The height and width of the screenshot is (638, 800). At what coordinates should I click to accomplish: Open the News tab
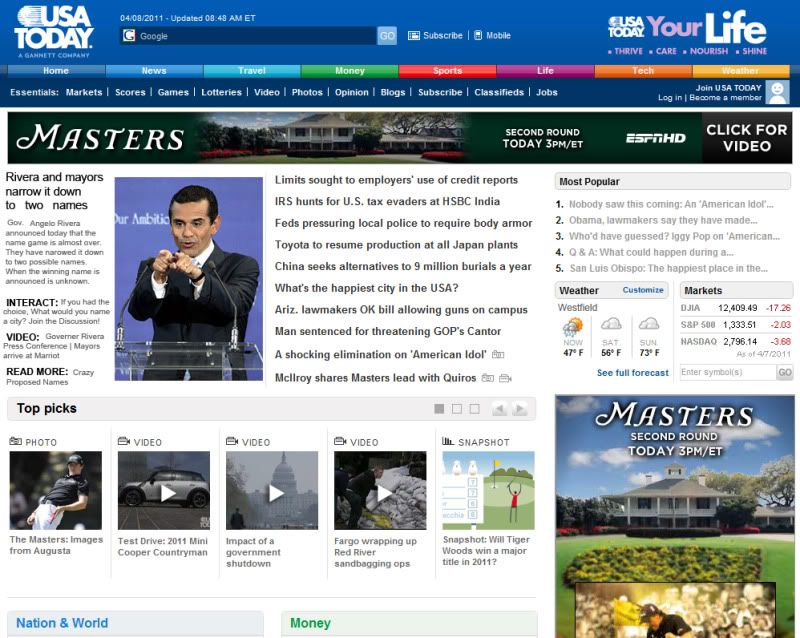[154, 70]
